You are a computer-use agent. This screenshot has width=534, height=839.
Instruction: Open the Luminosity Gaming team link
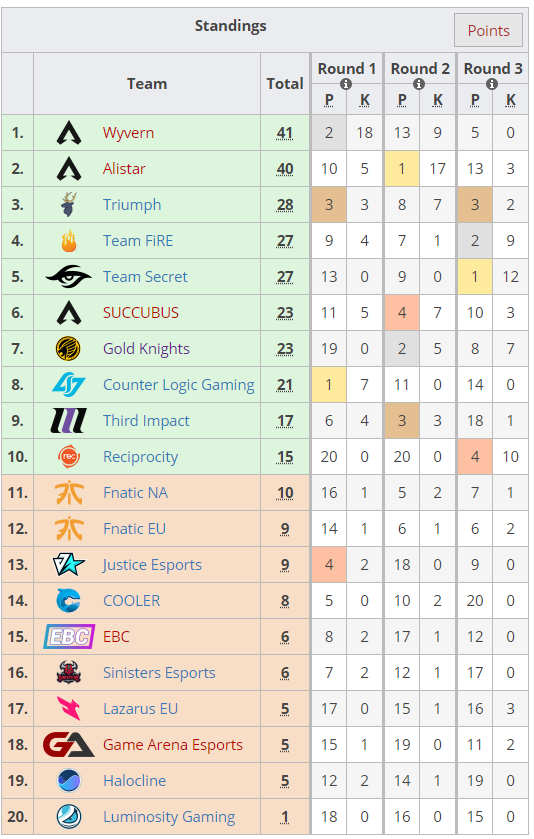pos(169,817)
